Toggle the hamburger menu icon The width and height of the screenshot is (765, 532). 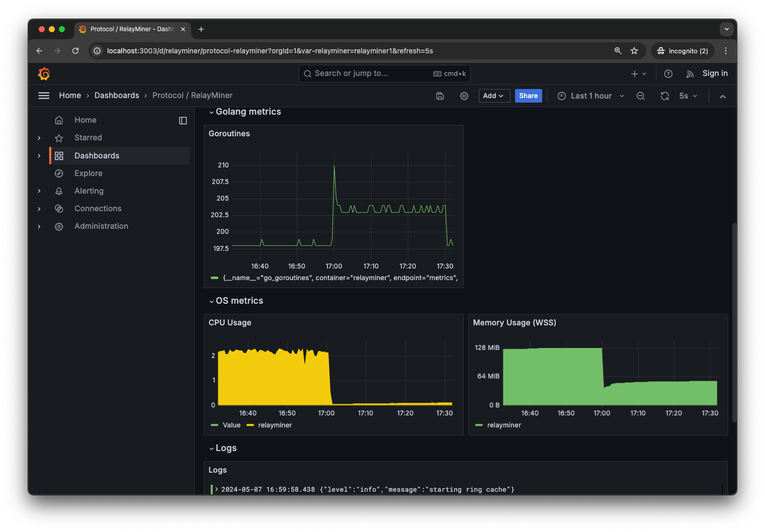44,96
